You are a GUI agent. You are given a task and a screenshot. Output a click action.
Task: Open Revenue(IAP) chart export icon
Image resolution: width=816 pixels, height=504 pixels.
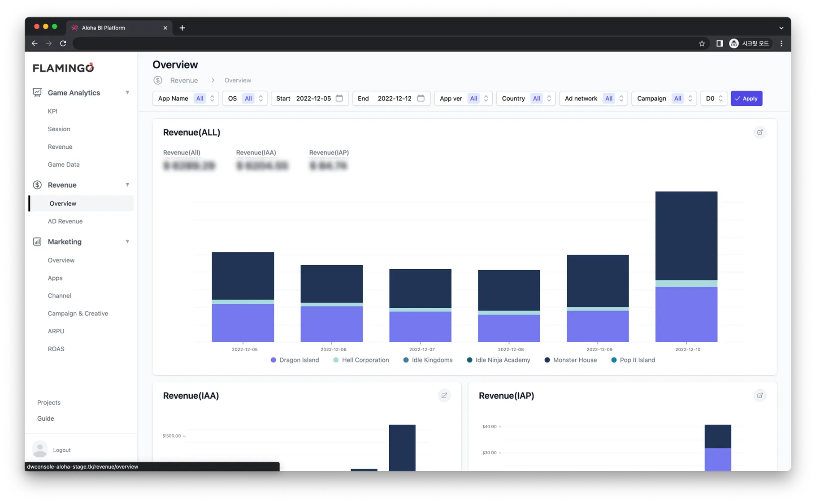pos(760,396)
